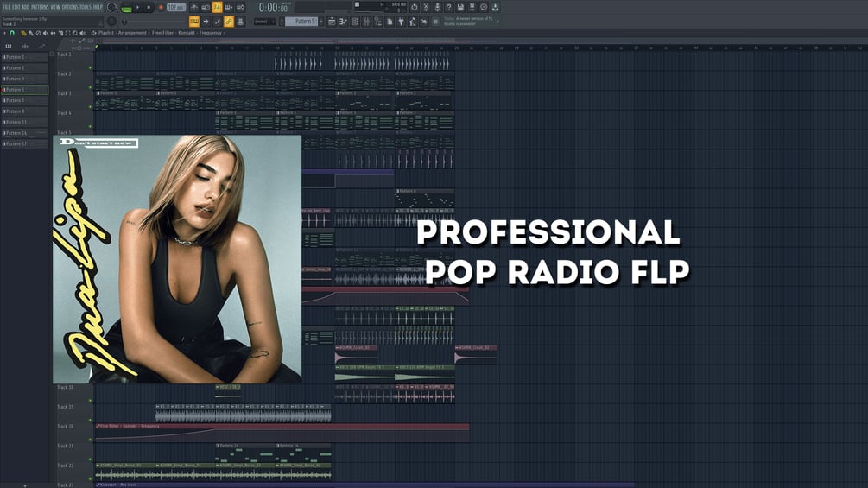The image size is (868, 488).
Task: Click the shopping cart icon
Action: 435,22
